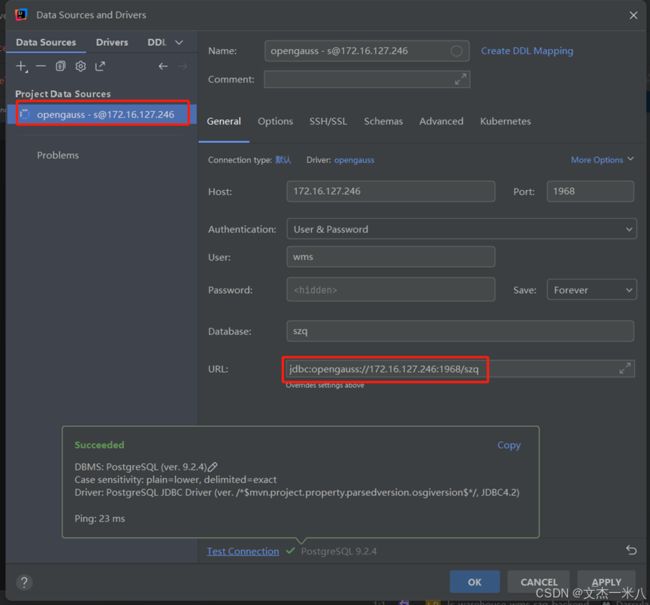Open the tabs overflow chevron next to DDL
The image size is (650, 605).
pos(179,42)
